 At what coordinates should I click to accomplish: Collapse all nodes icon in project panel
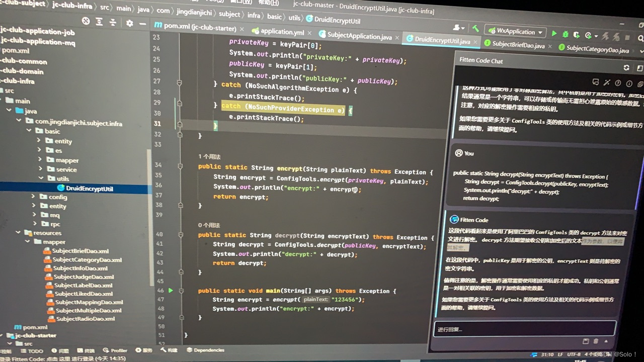point(113,22)
